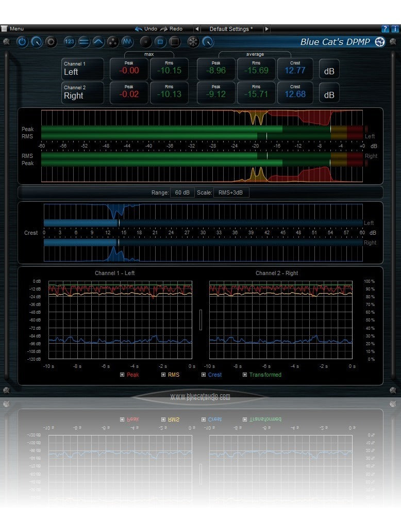Click the waveform icon in toolbar
This screenshot has width=401, height=532.
click(x=127, y=42)
